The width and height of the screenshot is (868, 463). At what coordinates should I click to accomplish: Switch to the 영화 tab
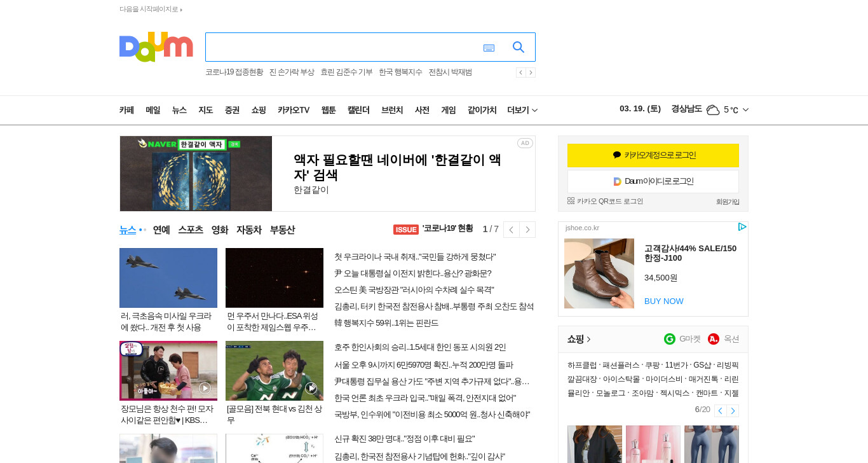[x=220, y=230]
